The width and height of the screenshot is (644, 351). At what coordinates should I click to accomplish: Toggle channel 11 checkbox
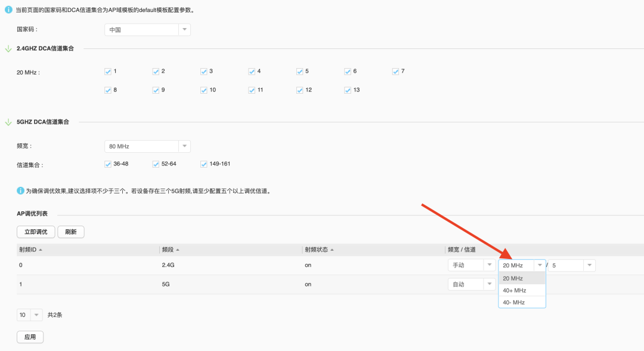coord(252,90)
